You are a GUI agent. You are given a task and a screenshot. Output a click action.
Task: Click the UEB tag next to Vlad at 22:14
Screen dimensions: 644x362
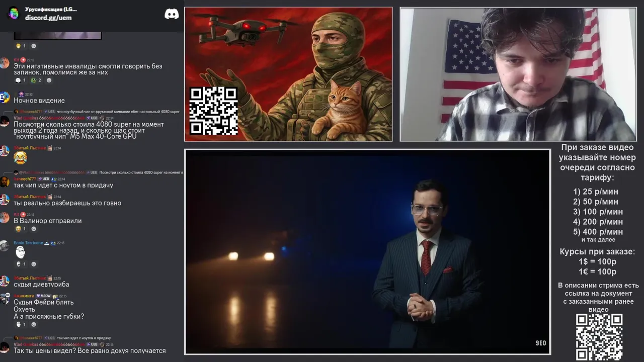93,118
